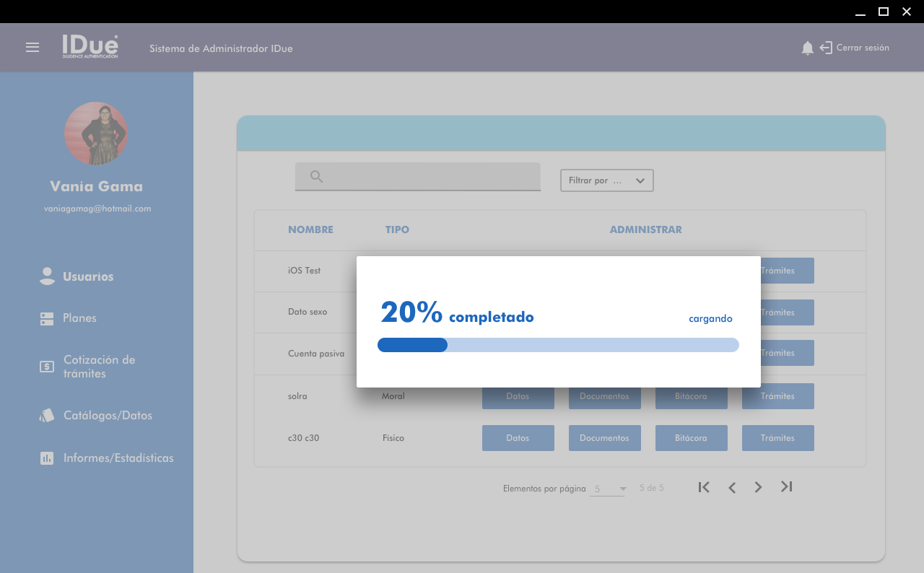This screenshot has width=924, height=573.
Task: Open the hamburger menu icon
Action: click(32, 48)
